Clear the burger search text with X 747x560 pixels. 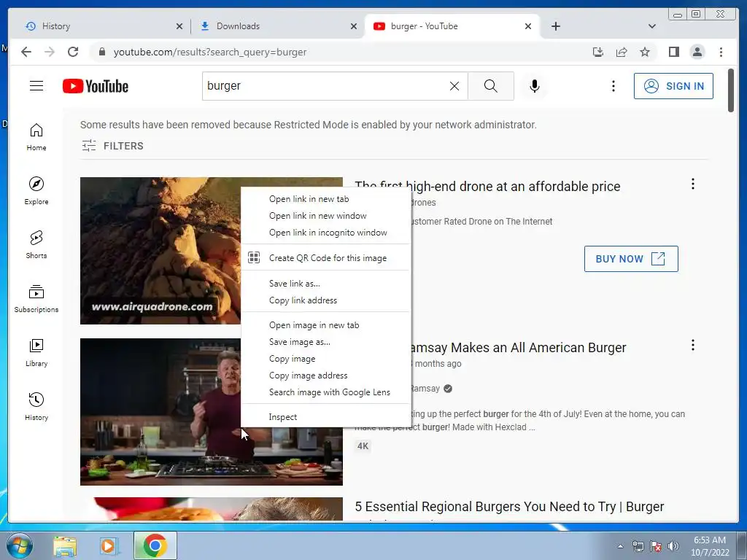[454, 86]
